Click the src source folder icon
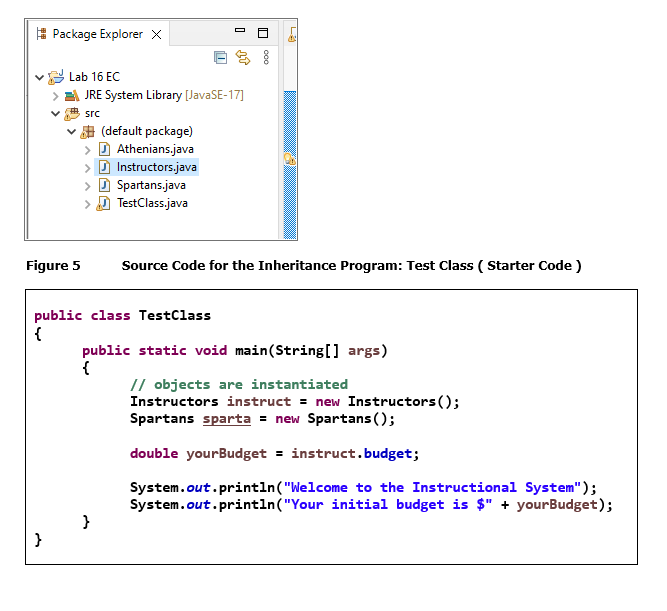Image resolution: width=667 pixels, height=611 pixels. tap(72, 114)
